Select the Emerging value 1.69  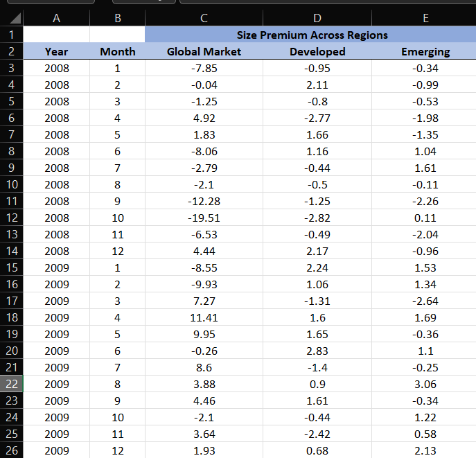(x=425, y=317)
